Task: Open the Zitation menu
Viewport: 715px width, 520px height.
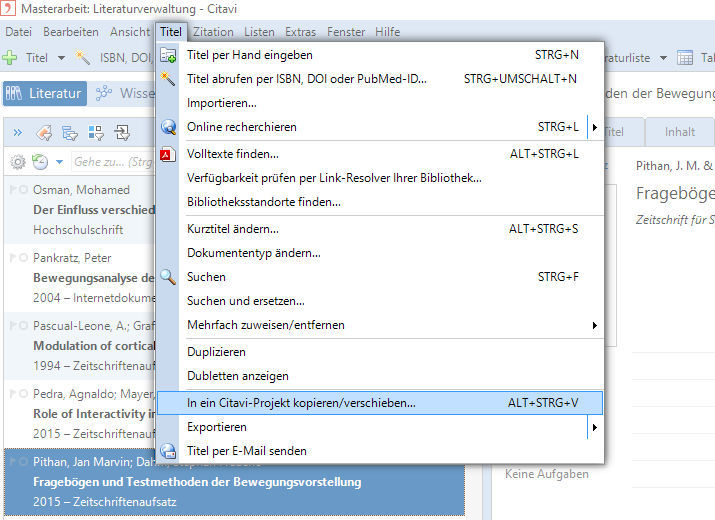Action: point(213,32)
